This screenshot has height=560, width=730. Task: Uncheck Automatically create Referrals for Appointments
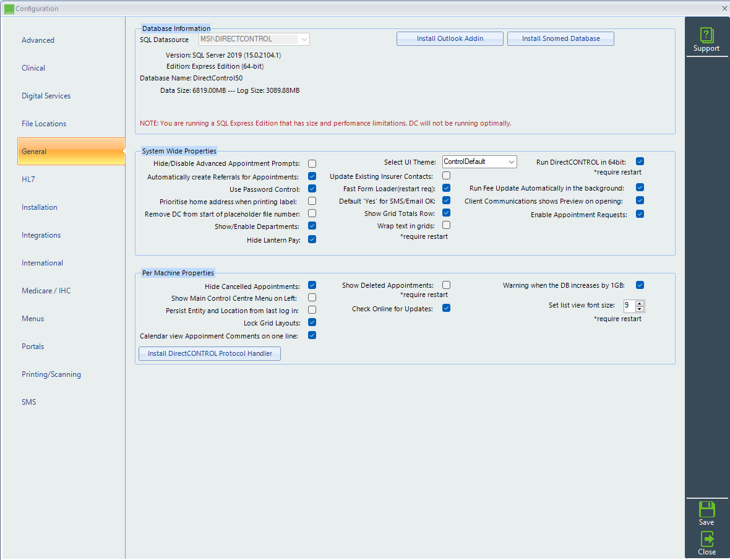[x=312, y=176]
